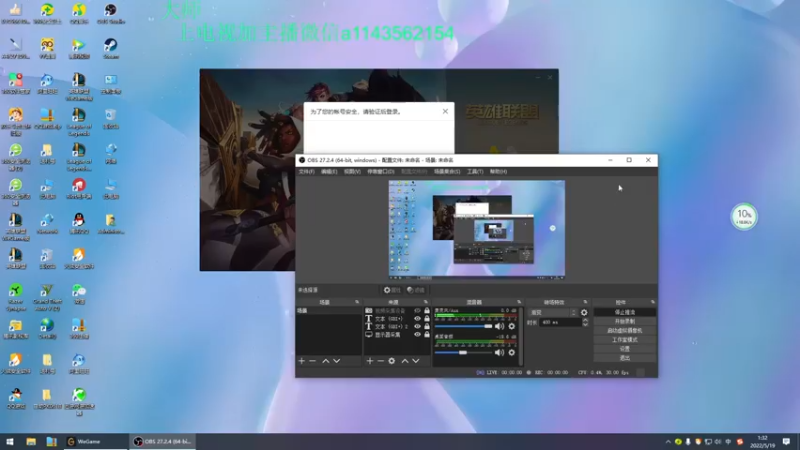800x450 pixels.
Task: Move source up in Sources panel
Action: point(405,361)
